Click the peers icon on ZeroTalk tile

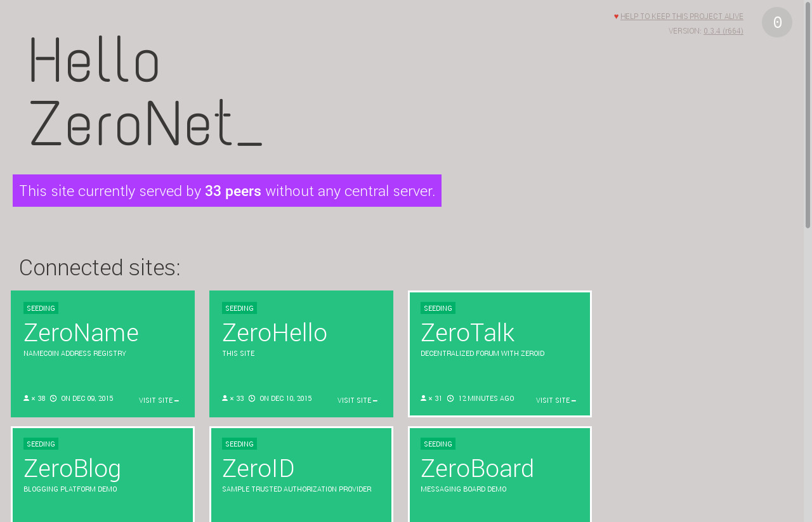click(424, 398)
